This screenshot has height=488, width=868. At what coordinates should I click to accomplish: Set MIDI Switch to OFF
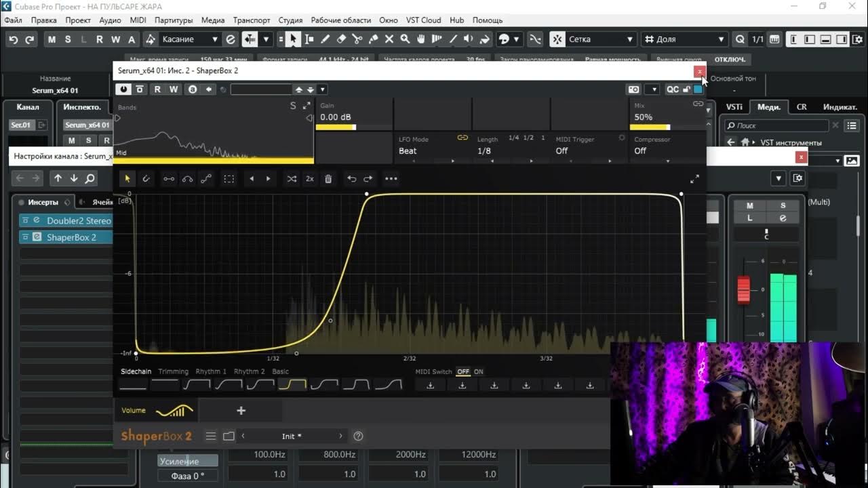[463, 371]
